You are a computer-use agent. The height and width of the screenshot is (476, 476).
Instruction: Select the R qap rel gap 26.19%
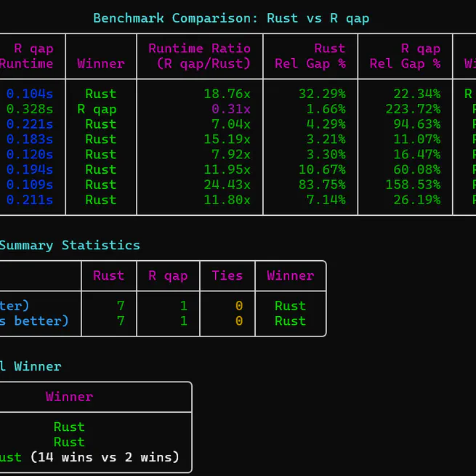click(417, 200)
